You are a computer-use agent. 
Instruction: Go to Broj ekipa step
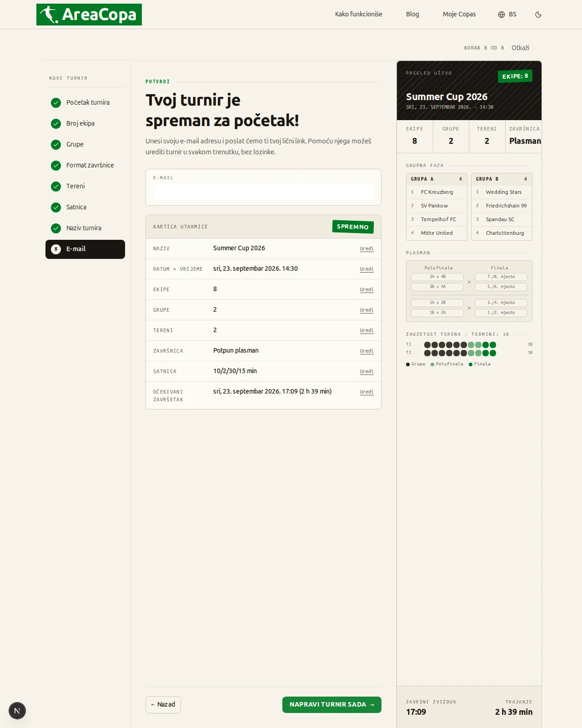[85, 124]
